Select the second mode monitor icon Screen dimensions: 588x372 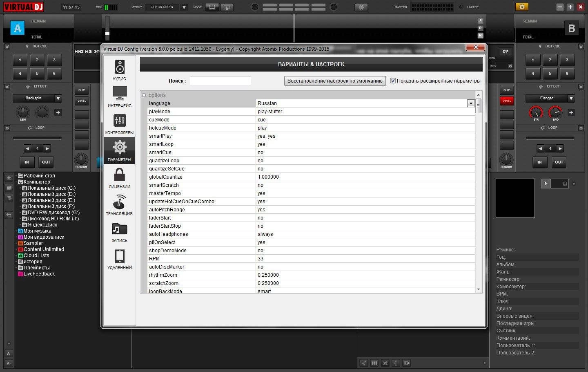click(227, 7)
